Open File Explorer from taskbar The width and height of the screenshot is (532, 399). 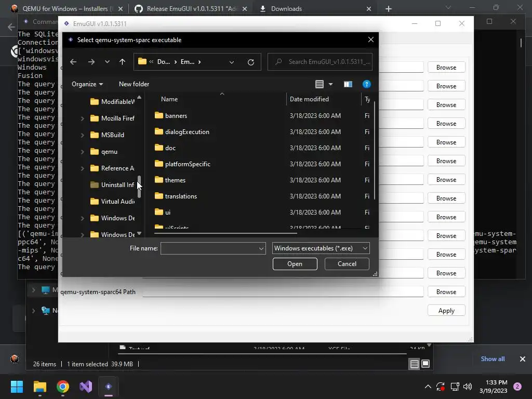pyautogui.click(x=39, y=387)
